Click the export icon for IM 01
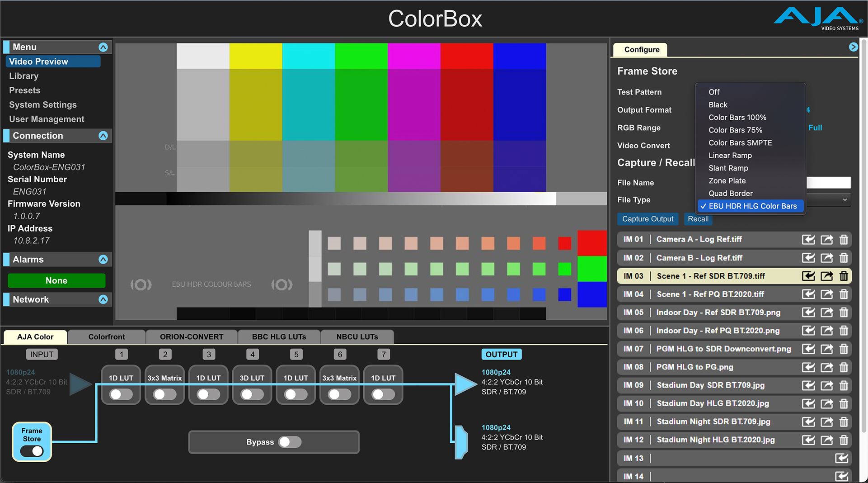Screen dimensions: 868x483 pyautogui.click(x=826, y=240)
